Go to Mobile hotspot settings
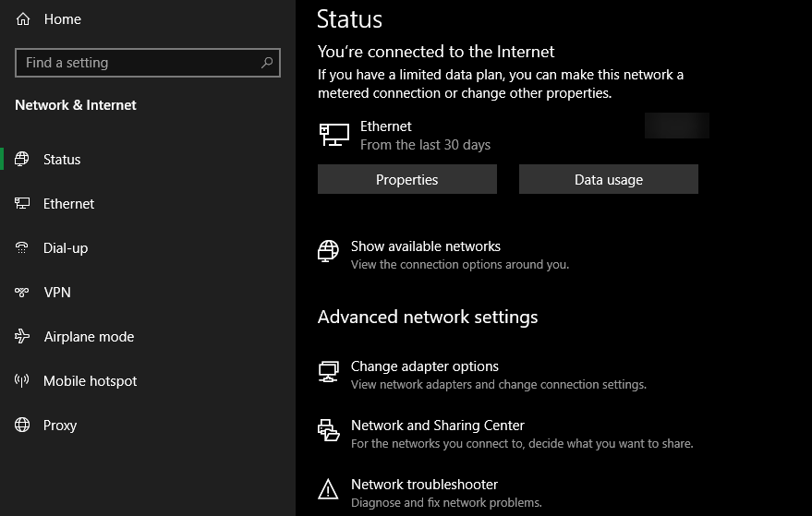Viewport: 812px width, 516px height. tap(90, 381)
